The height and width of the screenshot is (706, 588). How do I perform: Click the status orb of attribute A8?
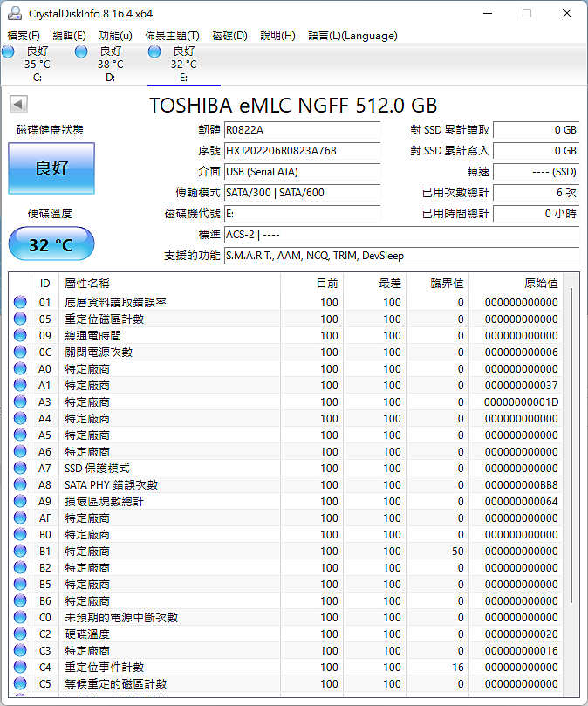tap(20, 485)
